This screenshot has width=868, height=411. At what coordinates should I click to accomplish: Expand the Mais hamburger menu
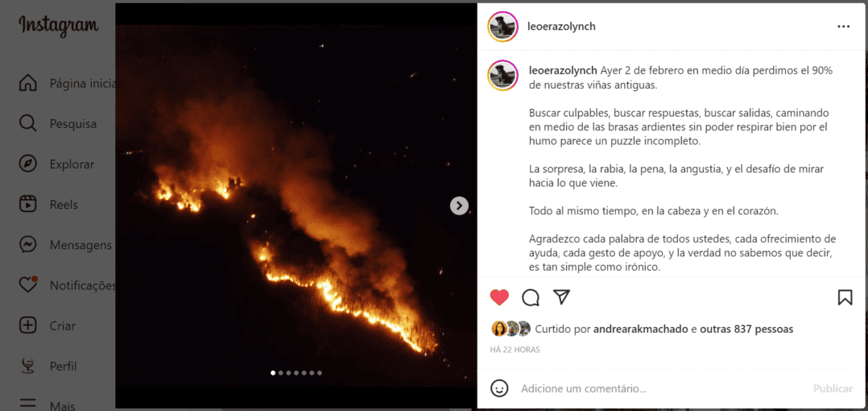(x=27, y=404)
